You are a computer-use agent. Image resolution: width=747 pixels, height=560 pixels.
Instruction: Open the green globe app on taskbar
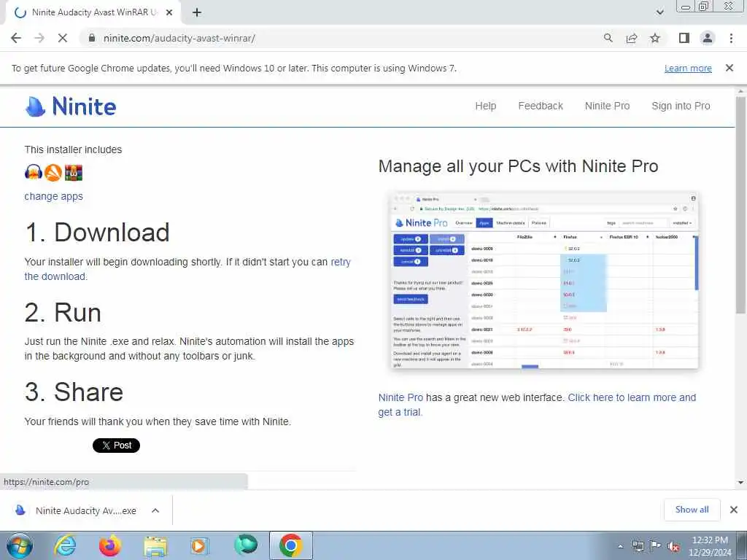point(246,545)
